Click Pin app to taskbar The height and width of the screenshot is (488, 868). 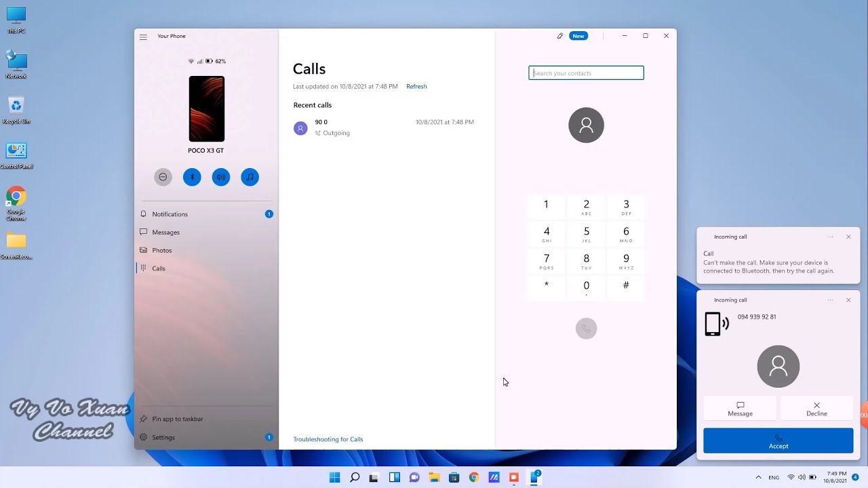[206, 419]
